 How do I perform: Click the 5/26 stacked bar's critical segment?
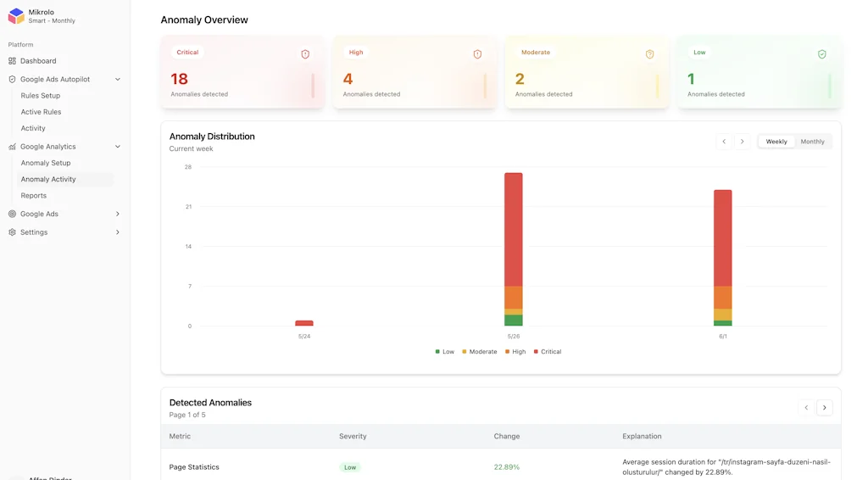click(x=514, y=229)
